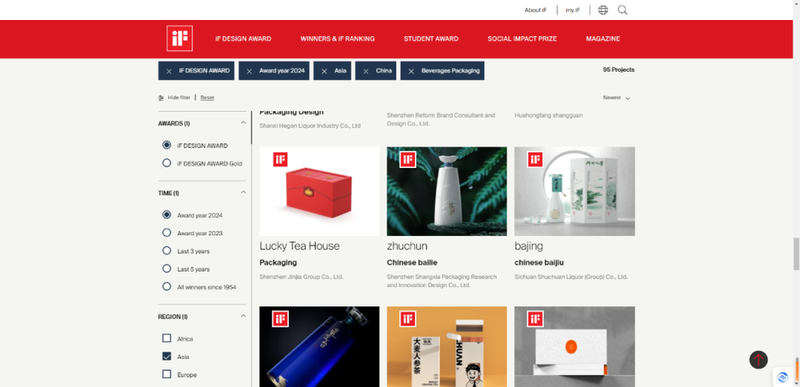Check the Africa region checkbox
The height and width of the screenshot is (387, 800).
coord(166,338)
